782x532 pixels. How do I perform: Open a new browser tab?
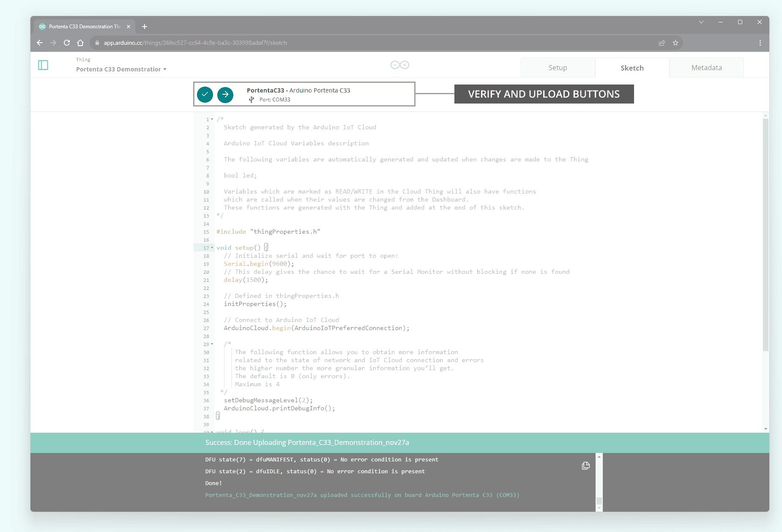coord(145,27)
